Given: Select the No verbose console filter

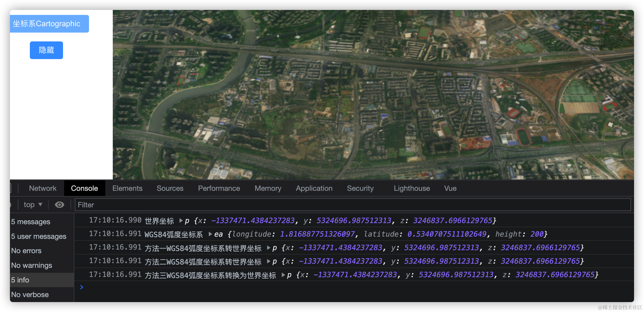Looking at the screenshot, I should [x=30, y=294].
